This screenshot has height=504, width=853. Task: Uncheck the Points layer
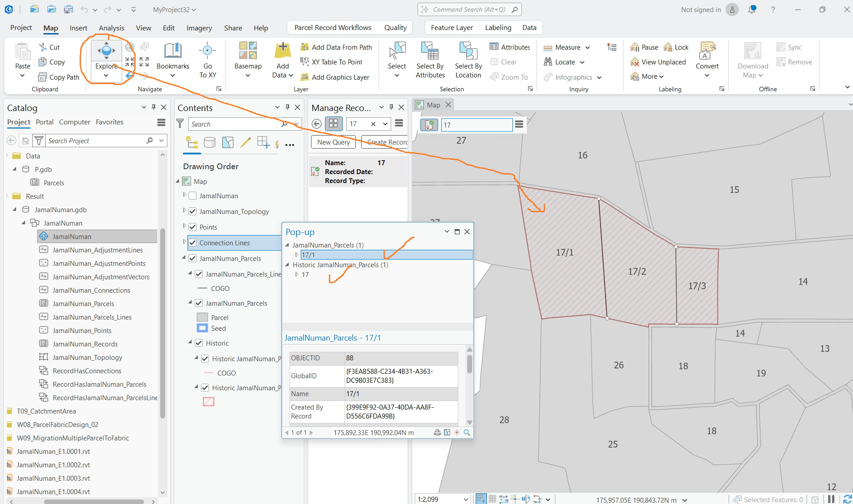[x=193, y=227]
